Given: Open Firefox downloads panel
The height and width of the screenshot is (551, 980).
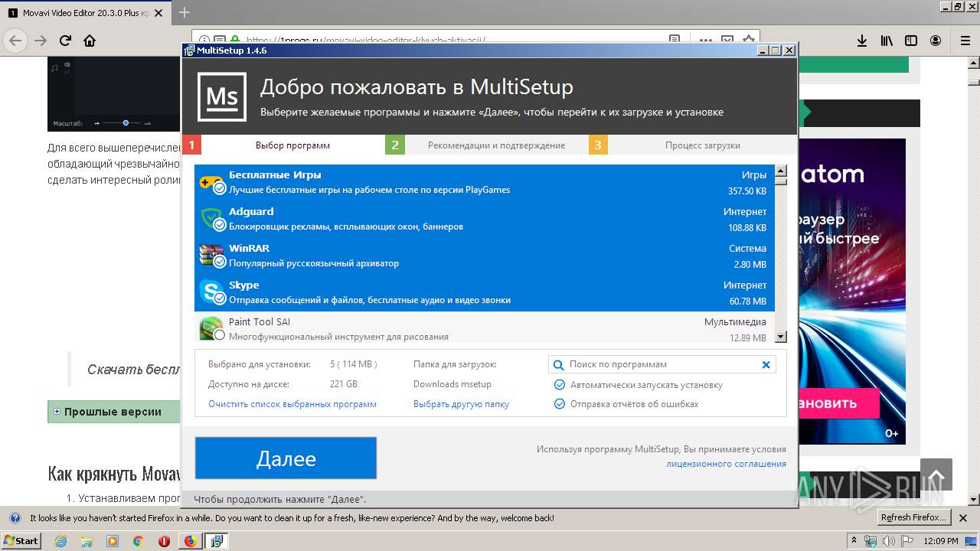Looking at the screenshot, I should [x=862, y=41].
